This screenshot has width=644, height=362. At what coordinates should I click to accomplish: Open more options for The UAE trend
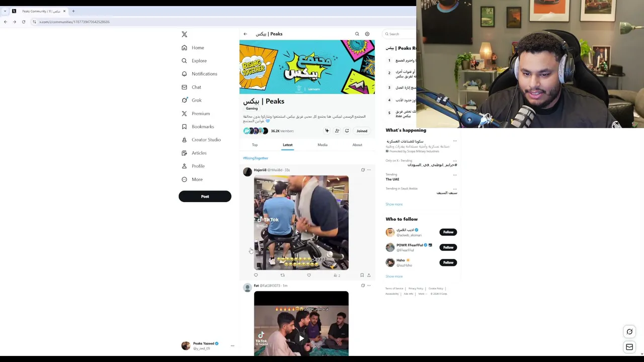point(455,174)
